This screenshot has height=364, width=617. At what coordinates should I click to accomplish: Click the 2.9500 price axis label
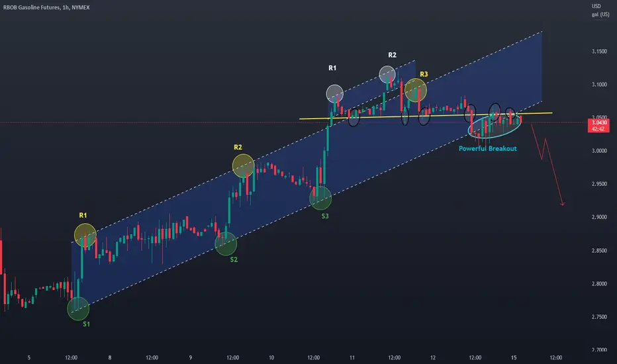coord(599,184)
